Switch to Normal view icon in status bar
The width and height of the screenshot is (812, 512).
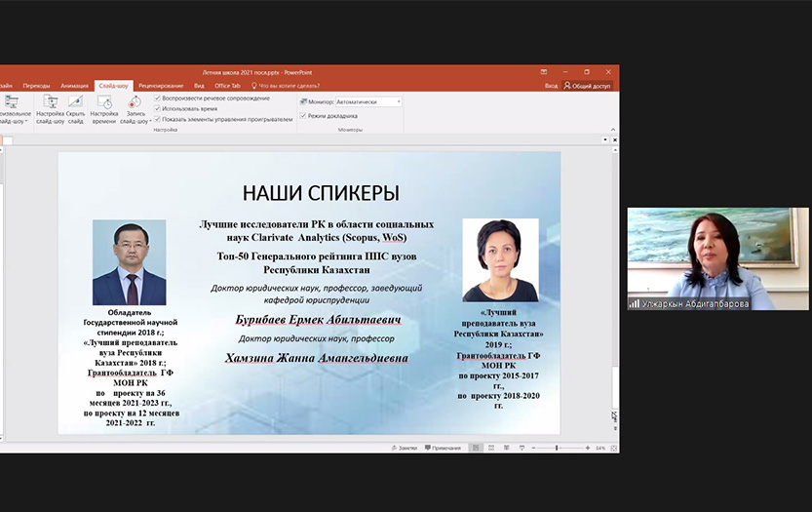476,448
